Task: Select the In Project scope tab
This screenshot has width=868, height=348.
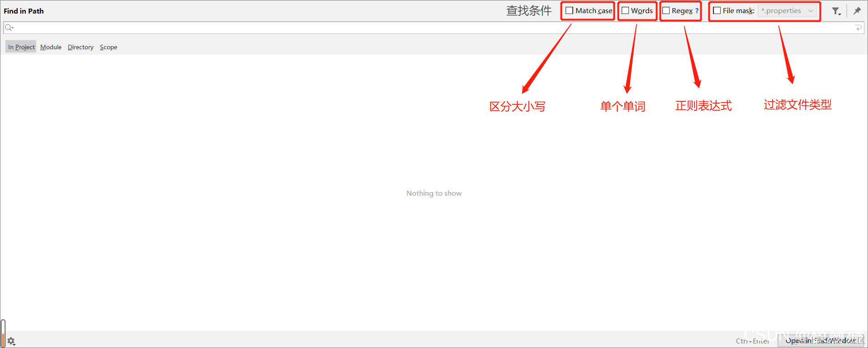Action: (21, 47)
